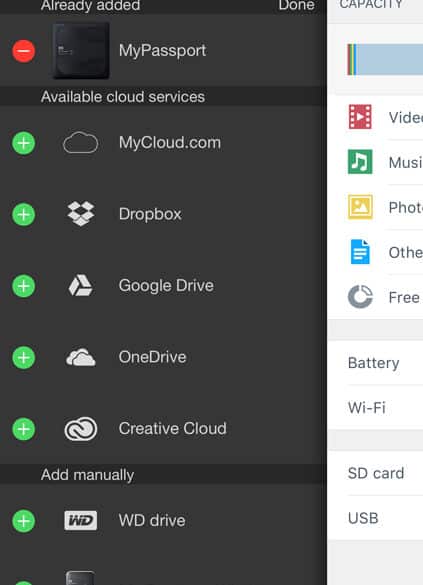Image resolution: width=423 pixels, height=585 pixels.
Task: Add OneDrive with its green plus button
Action: (x=24, y=357)
